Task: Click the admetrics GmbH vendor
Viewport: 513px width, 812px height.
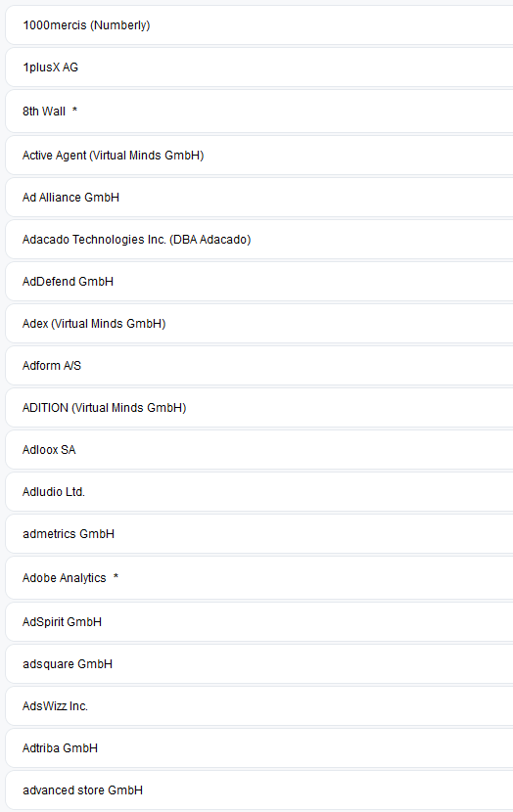Action: click(259, 533)
